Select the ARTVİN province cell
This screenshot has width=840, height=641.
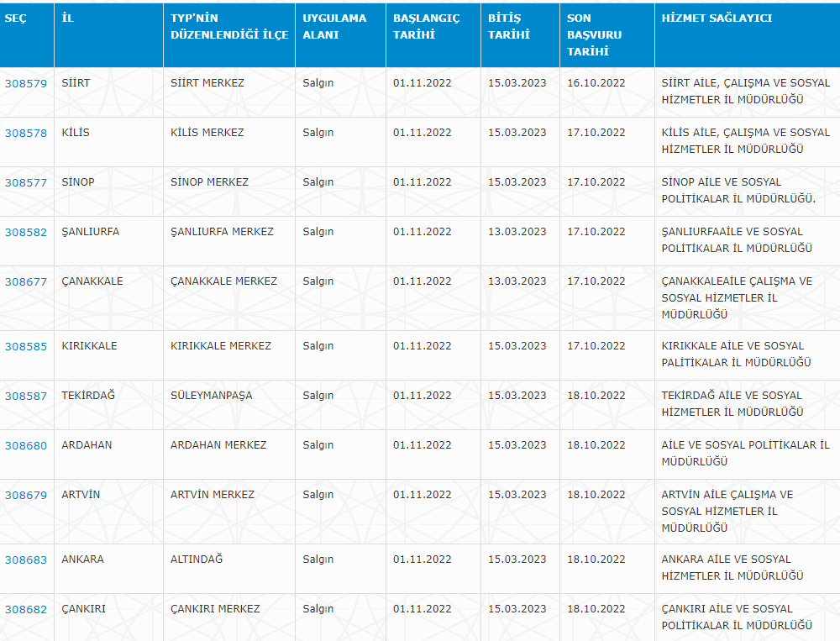pyautogui.click(x=108, y=512)
